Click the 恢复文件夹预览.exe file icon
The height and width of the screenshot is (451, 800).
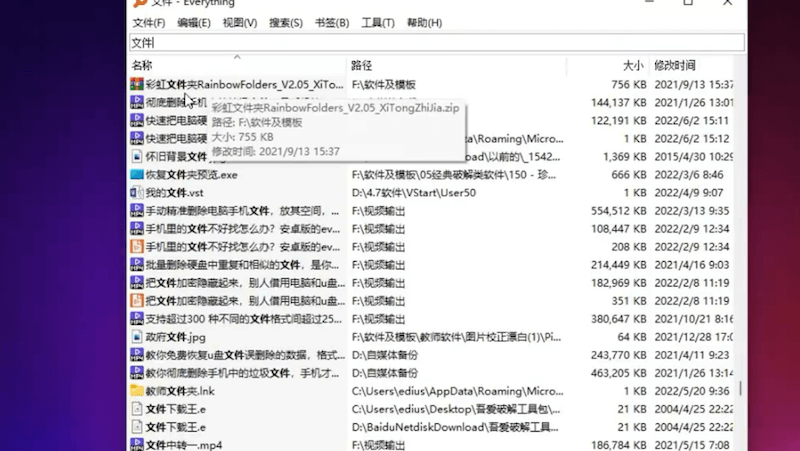click(x=137, y=175)
